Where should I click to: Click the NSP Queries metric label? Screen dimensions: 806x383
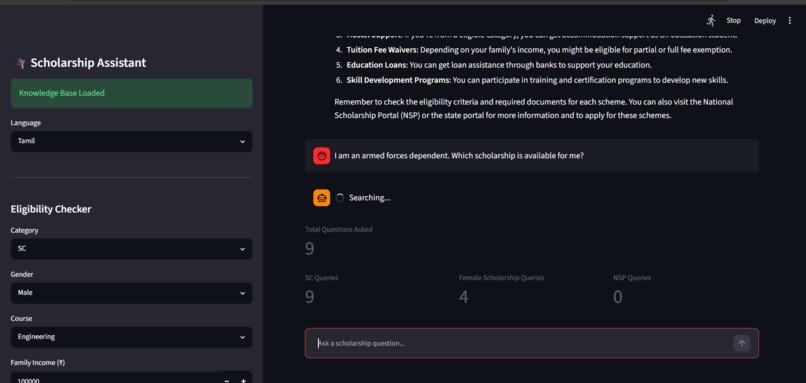point(632,278)
